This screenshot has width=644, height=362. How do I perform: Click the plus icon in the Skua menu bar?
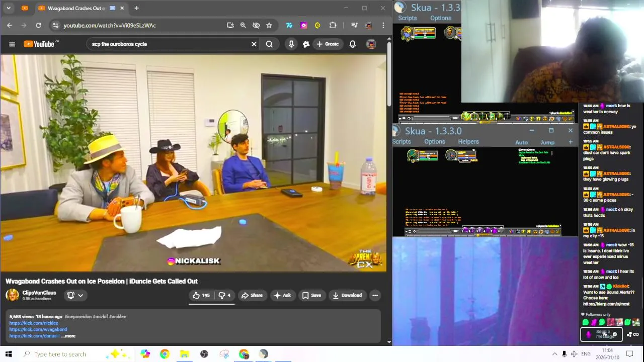tap(571, 142)
